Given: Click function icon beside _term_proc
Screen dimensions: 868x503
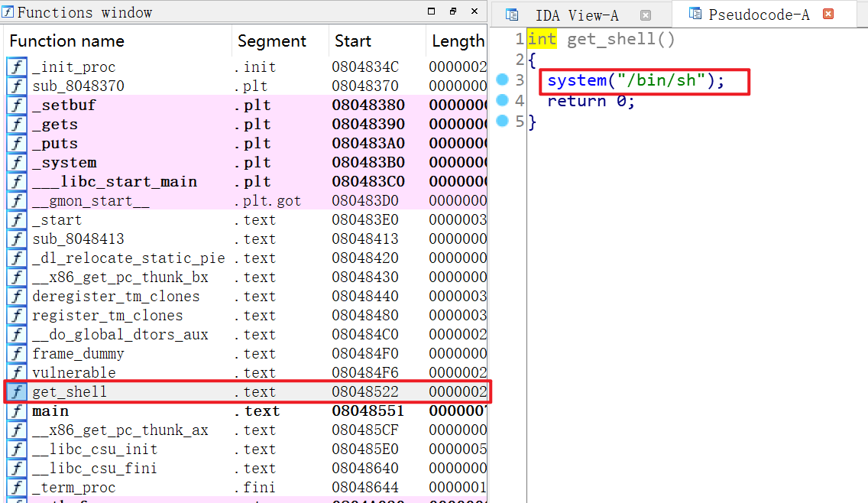Looking at the screenshot, I should 17,488.
